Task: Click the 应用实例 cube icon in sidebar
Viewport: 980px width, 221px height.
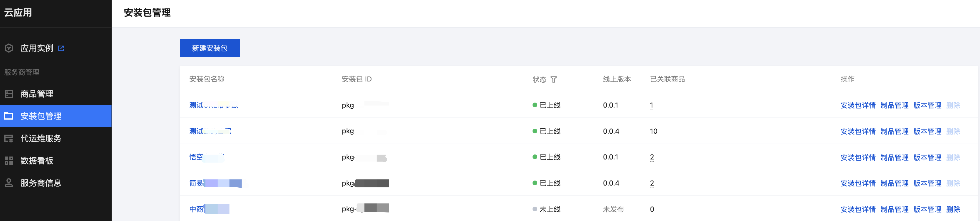Action: 9,48
